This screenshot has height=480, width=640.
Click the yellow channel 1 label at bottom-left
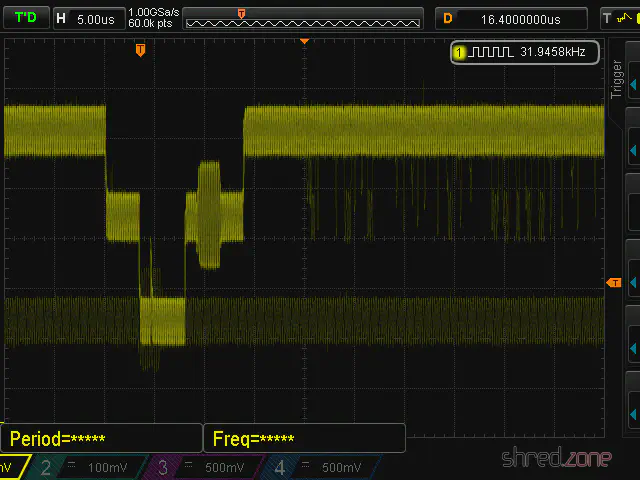click(8, 468)
